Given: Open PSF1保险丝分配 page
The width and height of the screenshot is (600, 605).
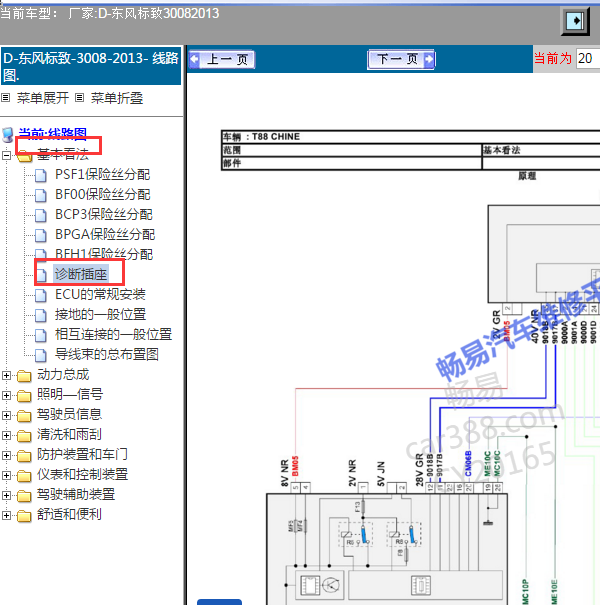Looking at the screenshot, I should tap(102, 174).
